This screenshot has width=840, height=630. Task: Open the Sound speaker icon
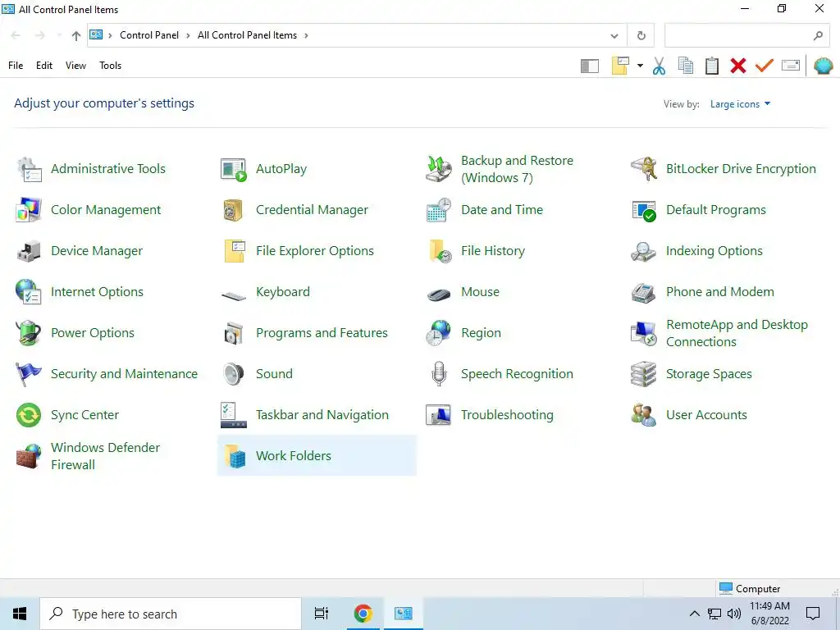click(x=234, y=374)
